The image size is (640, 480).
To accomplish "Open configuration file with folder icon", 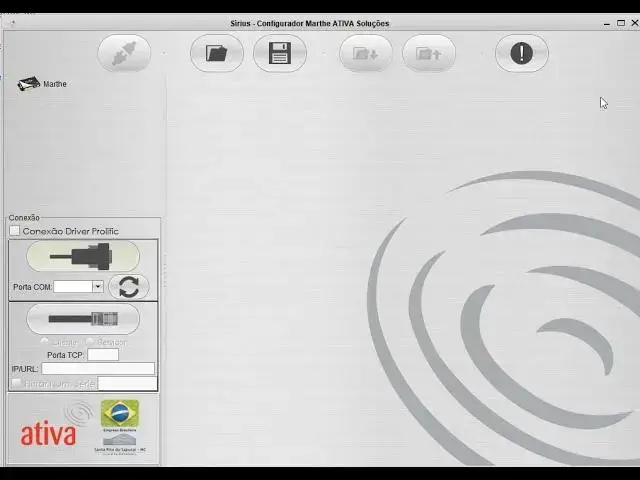I will pyautogui.click(x=217, y=53).
